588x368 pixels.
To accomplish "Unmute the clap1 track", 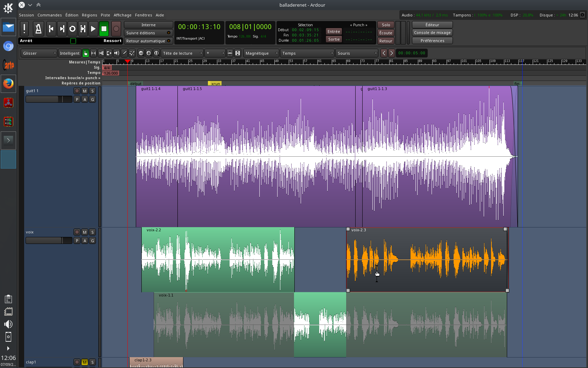I will (85, 362).
